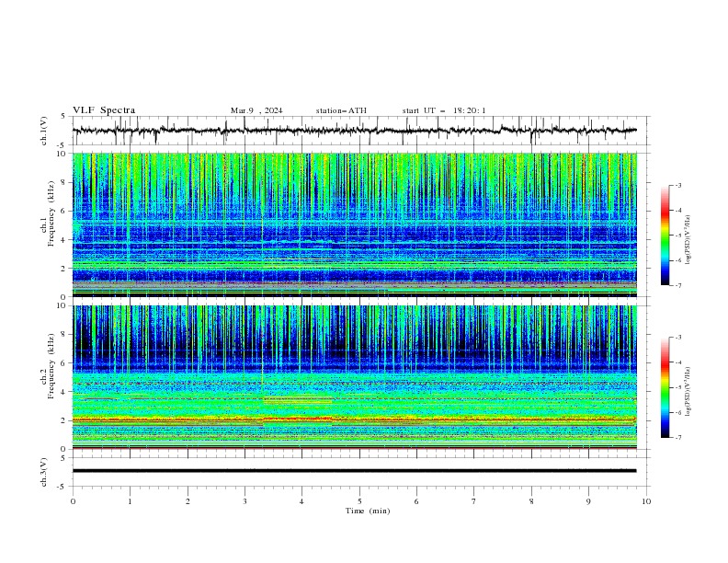Click the ch.2 spectrogram panel

(x=354, y=377)
